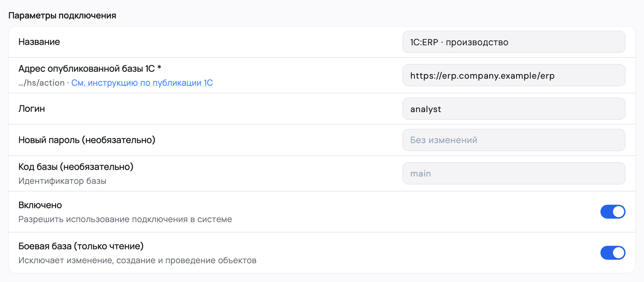
Task: Click the …/hs/action hint text
Action: point(41,83)
